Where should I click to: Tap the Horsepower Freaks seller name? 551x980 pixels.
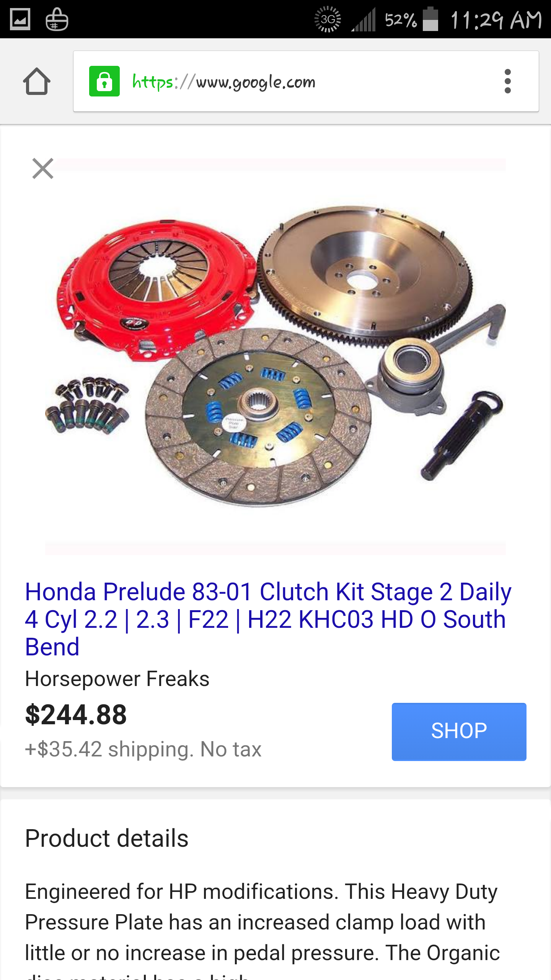[117, 679]
